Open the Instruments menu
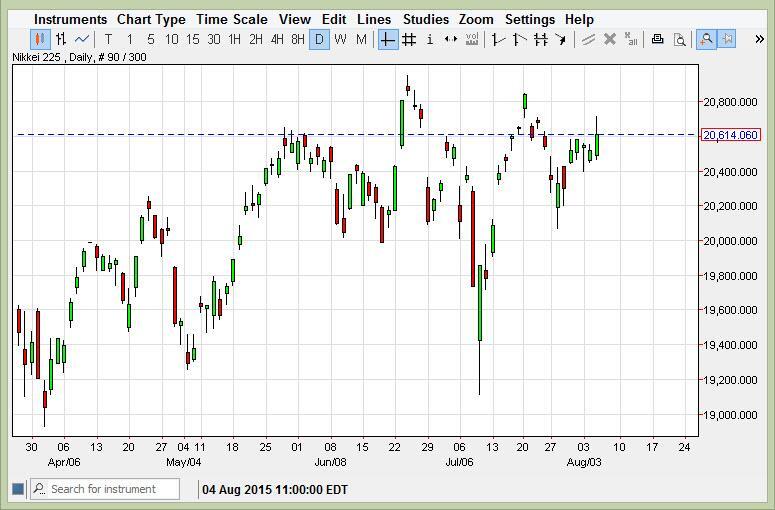The width and height of the screenshot is (775, 510). pyautogui.click(x=70, y=19)
